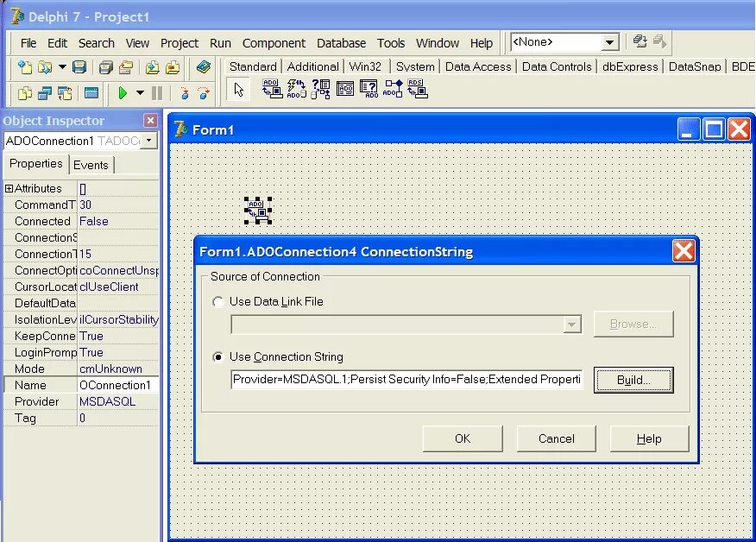This screenshot has height=542, width=756.
Task: Open Help contents book icon
Action: tap(204, 67)
